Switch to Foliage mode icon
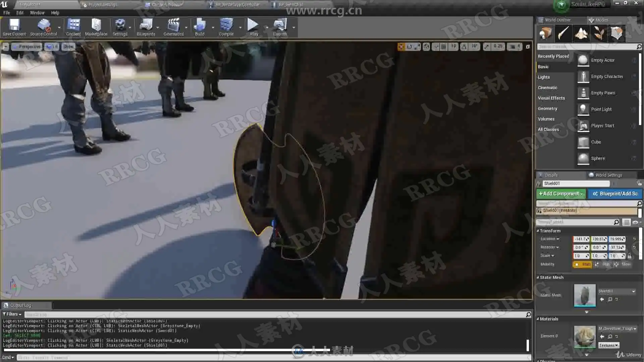This screenshot has height=362, width=644. point(599,34)
